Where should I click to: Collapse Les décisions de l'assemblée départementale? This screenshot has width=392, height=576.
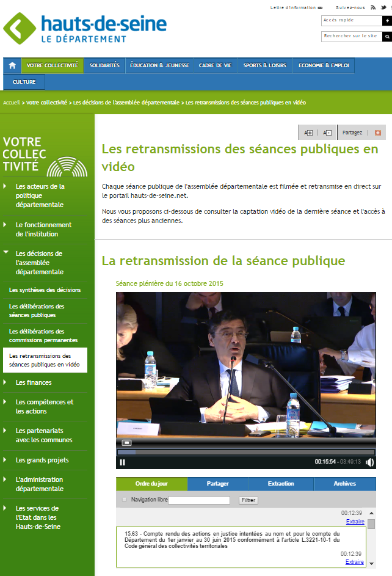coord(5,253)
